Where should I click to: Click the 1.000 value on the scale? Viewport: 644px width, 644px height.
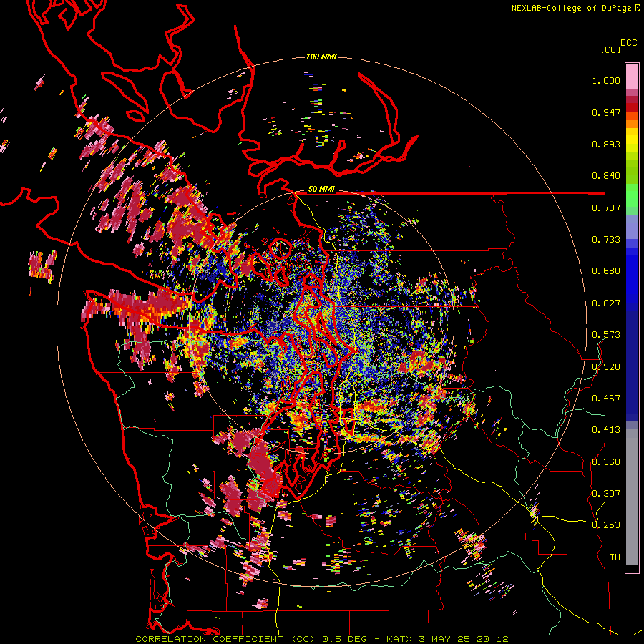tap(606, 80)
